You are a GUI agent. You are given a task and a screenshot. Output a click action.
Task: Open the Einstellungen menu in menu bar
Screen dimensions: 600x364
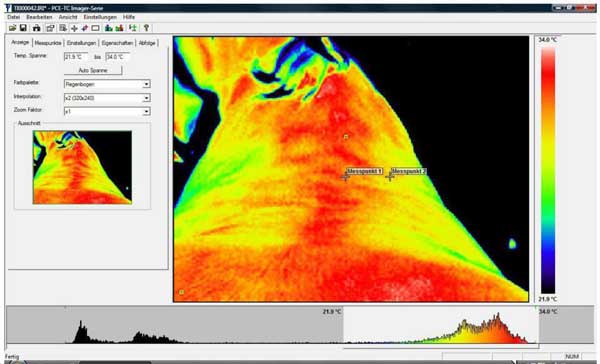coord(100,17)
